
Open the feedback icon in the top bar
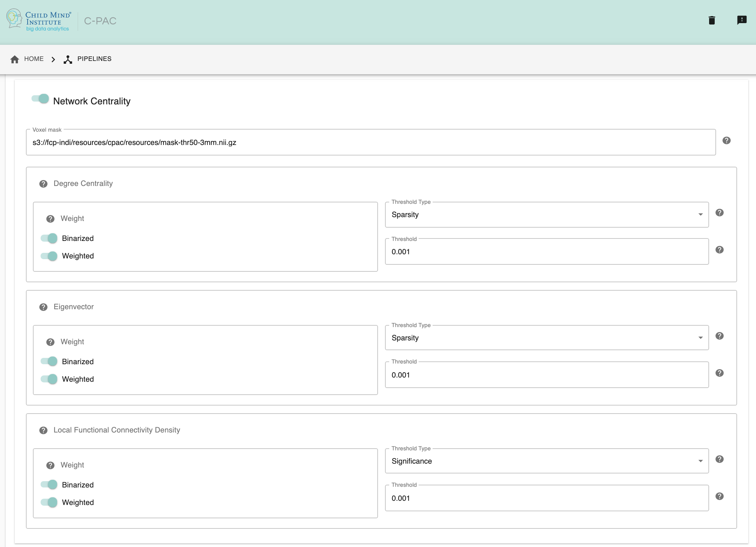pyautogui.click(x=742, y=20)
